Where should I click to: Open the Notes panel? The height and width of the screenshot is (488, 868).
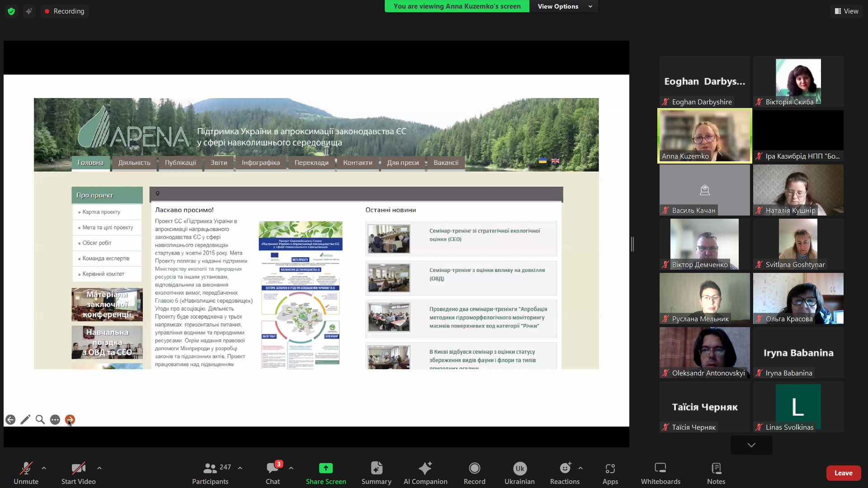coord(716,473)
